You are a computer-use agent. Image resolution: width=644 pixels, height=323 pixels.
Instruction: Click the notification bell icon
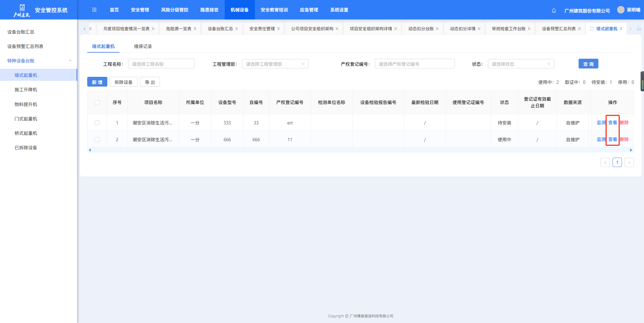(x=554, y=10)
